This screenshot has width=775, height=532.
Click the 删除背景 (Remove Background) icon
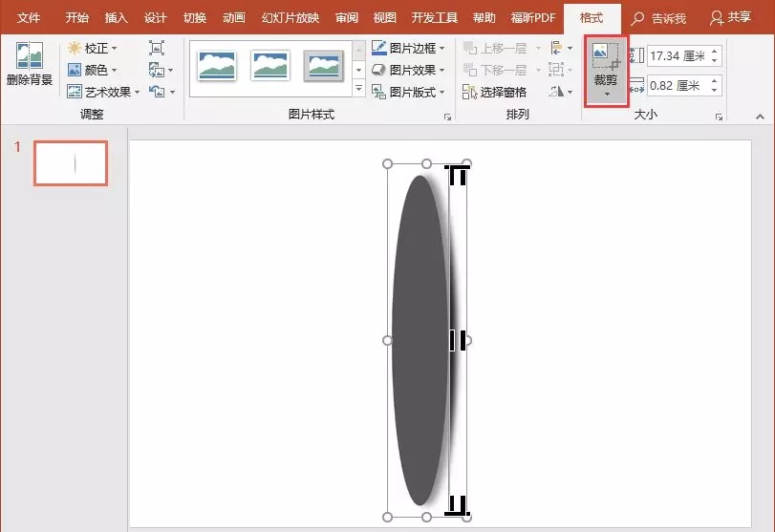coord(30,55)
